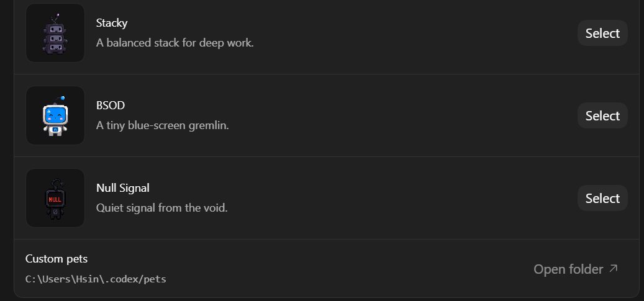
Task: Click the BSOD blue-screen robot icon
Action: click(x=55, y=115)
